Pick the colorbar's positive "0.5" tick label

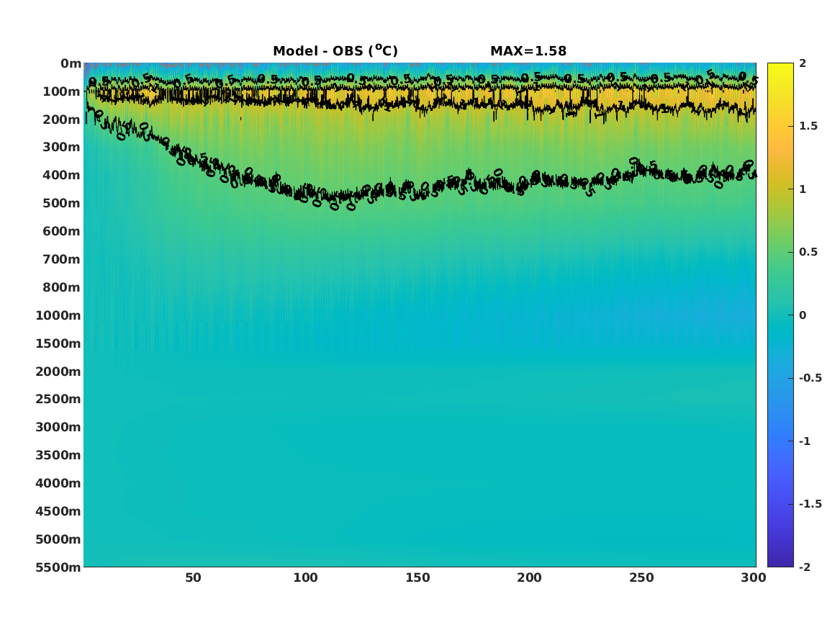point(808,252)
